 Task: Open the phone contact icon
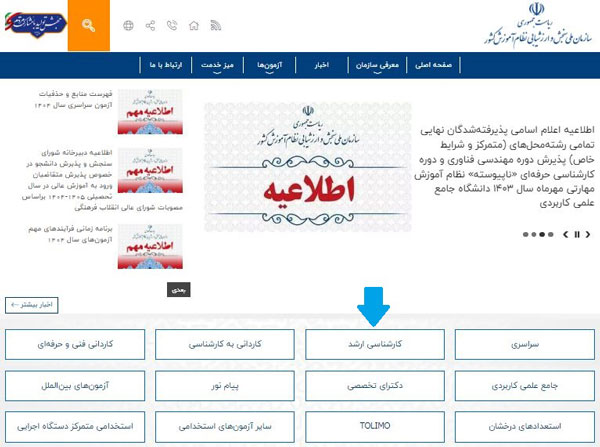coord(172,26)
